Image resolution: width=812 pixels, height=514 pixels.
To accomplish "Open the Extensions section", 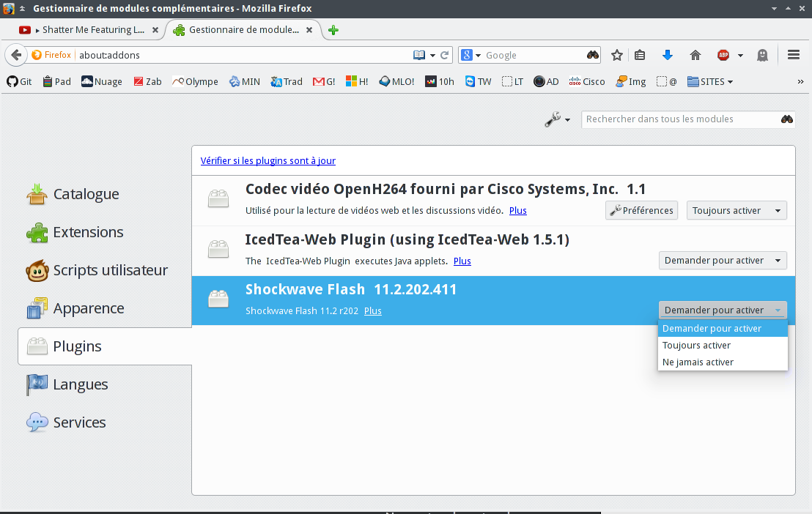I will coord(75,232).
